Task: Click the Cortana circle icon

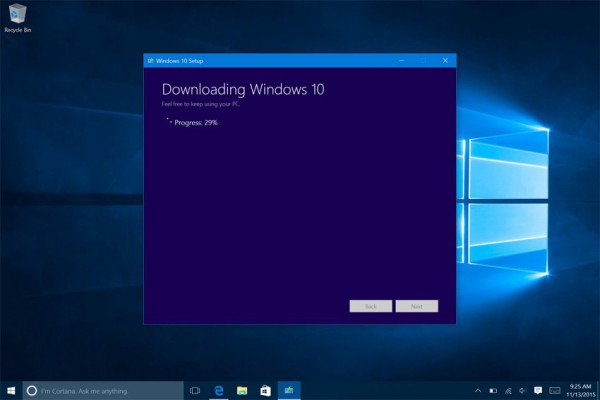Action: tap(32, 390)
